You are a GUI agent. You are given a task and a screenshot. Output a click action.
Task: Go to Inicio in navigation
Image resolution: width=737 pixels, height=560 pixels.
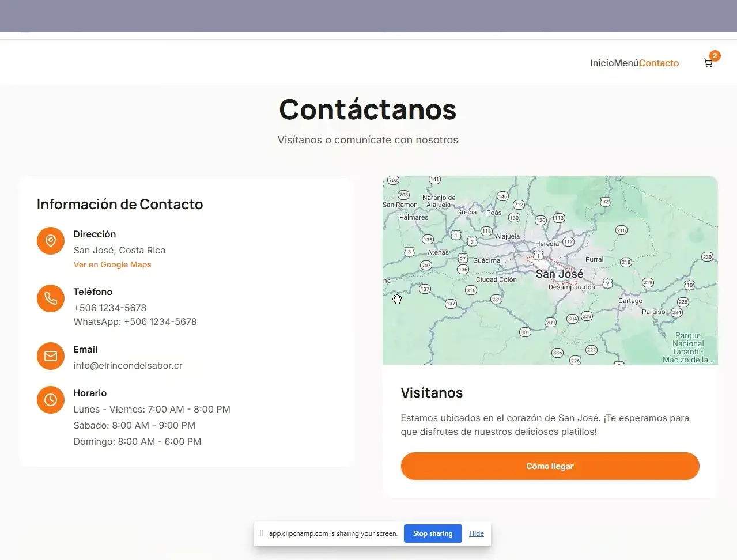click(602, 63)
